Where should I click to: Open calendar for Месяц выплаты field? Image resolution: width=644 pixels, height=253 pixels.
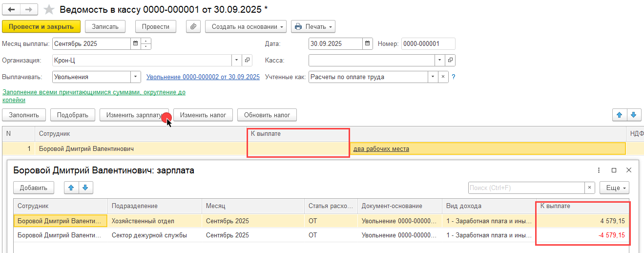click(135, 43)
